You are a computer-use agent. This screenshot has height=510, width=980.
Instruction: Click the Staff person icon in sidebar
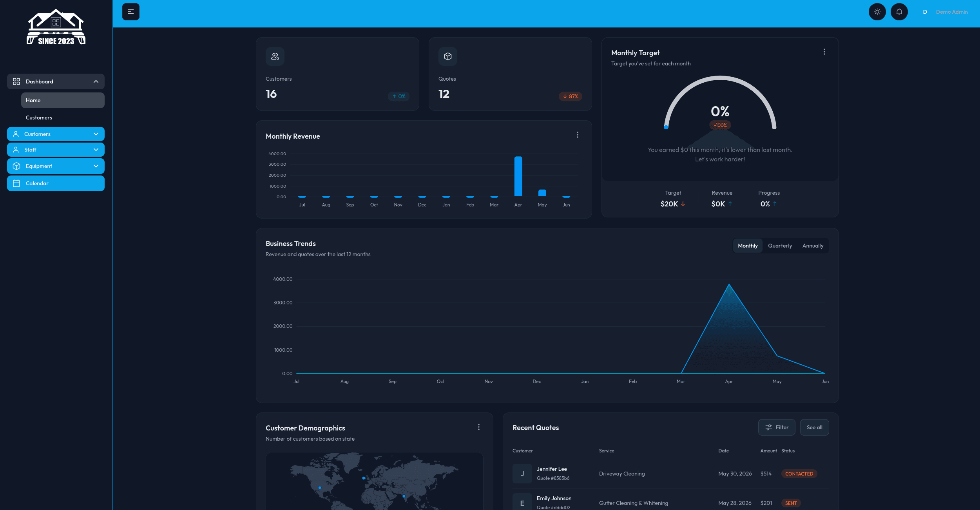pos(16,150)
